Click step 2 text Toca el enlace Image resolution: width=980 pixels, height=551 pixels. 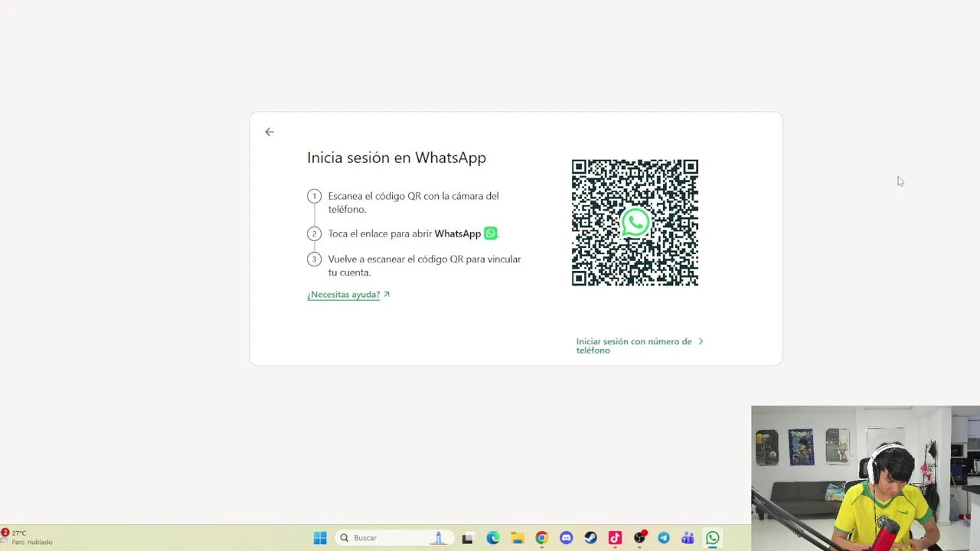click(x=413, y=233)
